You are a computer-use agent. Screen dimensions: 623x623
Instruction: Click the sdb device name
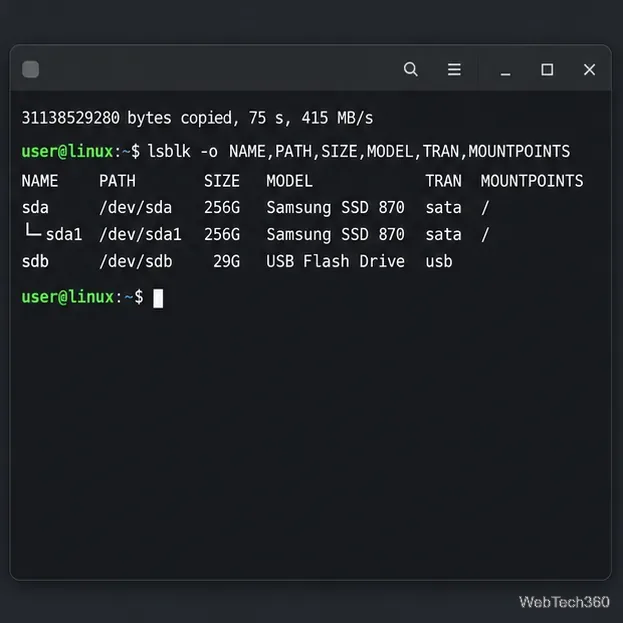pyautogui.click(x=35, y=261)
